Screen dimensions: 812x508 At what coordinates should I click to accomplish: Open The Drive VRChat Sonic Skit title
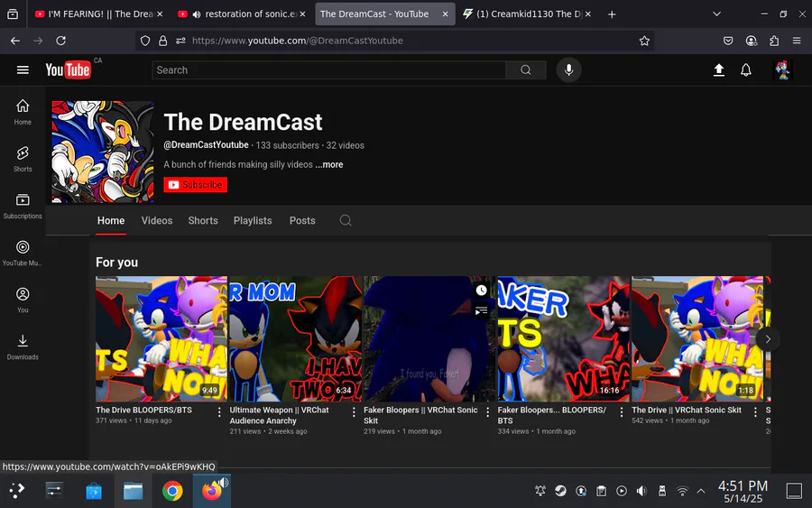687,410
